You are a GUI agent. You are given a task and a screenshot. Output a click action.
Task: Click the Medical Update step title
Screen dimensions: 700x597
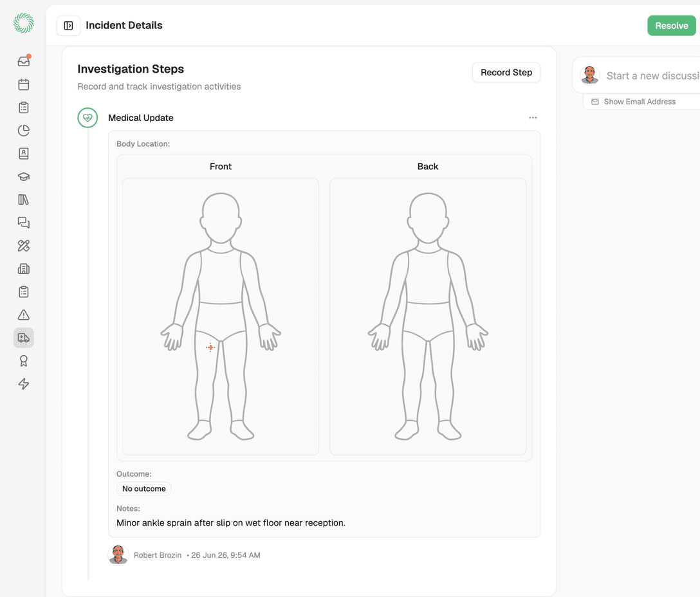tap(141, 118)
